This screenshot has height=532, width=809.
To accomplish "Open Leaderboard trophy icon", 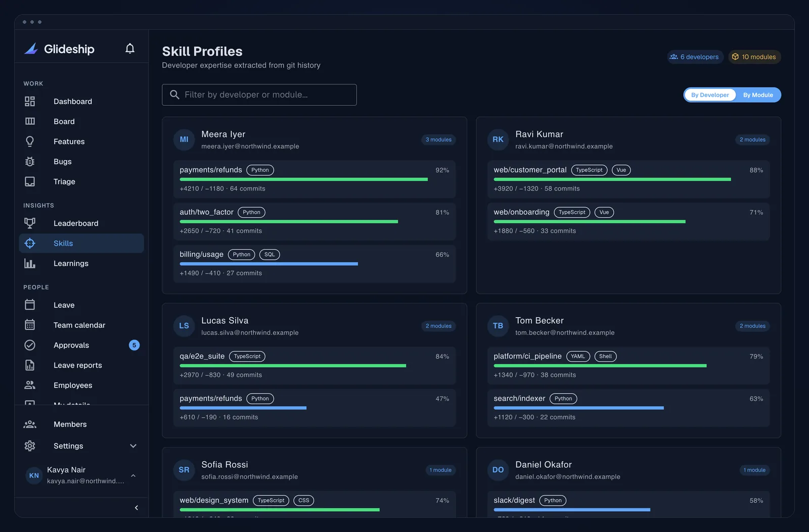I will pyautogui.click(x=30, y=223).
